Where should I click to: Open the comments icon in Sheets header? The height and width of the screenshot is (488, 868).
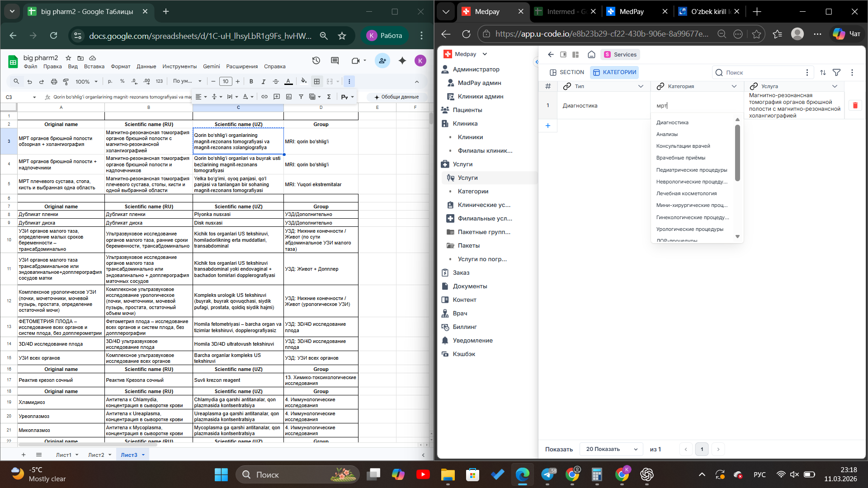coord(335,61)
